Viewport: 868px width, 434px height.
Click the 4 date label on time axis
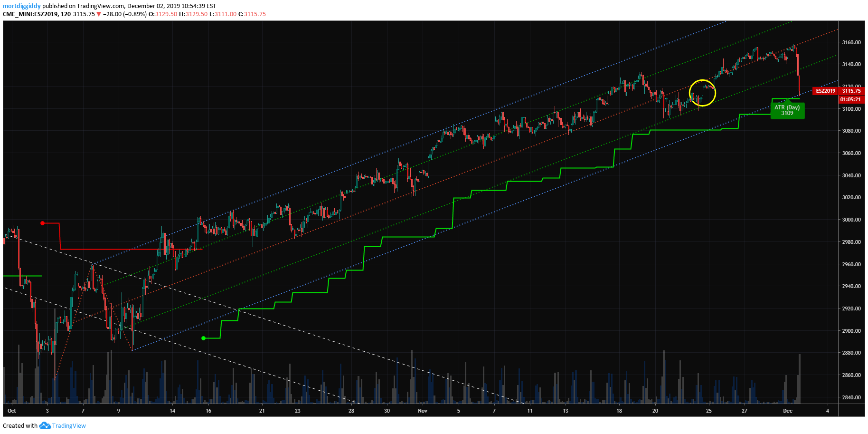pyautogui.click(x=828, y=411)
